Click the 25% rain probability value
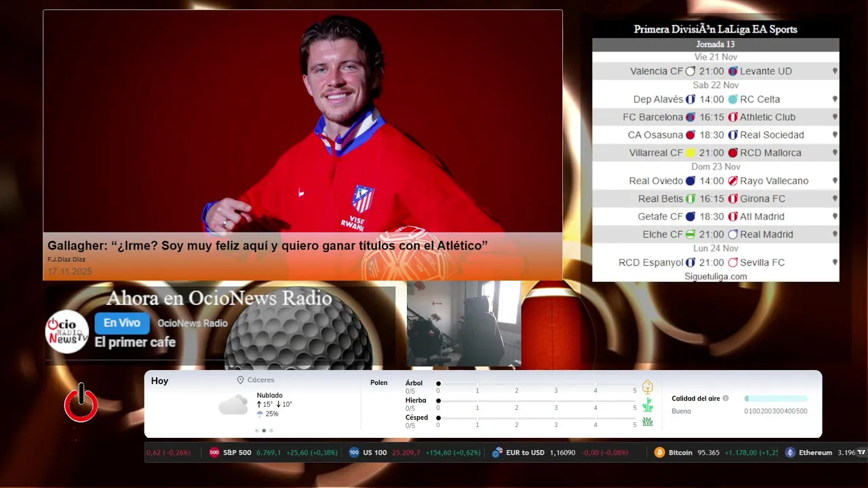 pyautogui.click(x=272, y=413)
